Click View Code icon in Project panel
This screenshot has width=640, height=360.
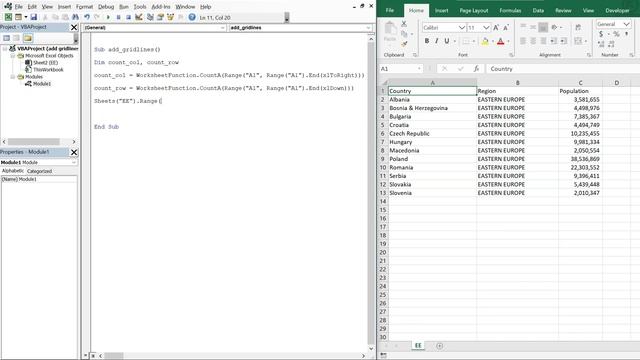(x=6, y=38)
